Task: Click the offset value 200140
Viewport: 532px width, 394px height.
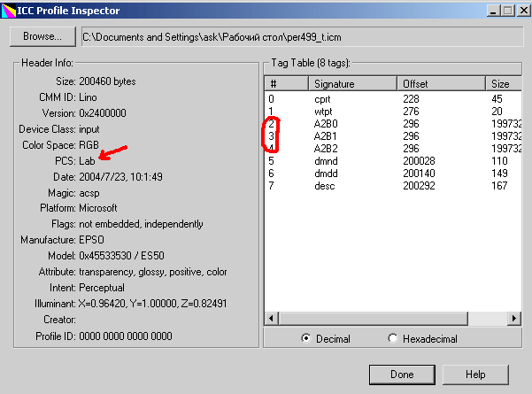Action: point(419,174)
